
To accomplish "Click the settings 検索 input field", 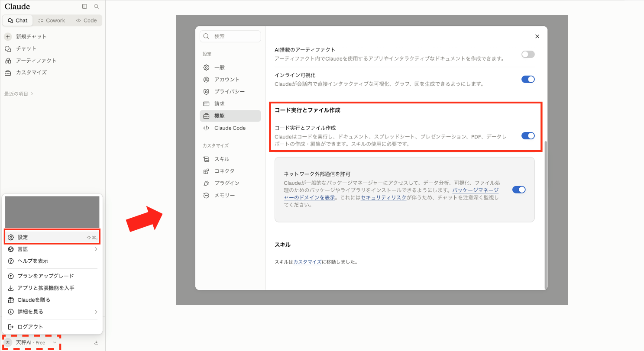I will pos(230,36).
